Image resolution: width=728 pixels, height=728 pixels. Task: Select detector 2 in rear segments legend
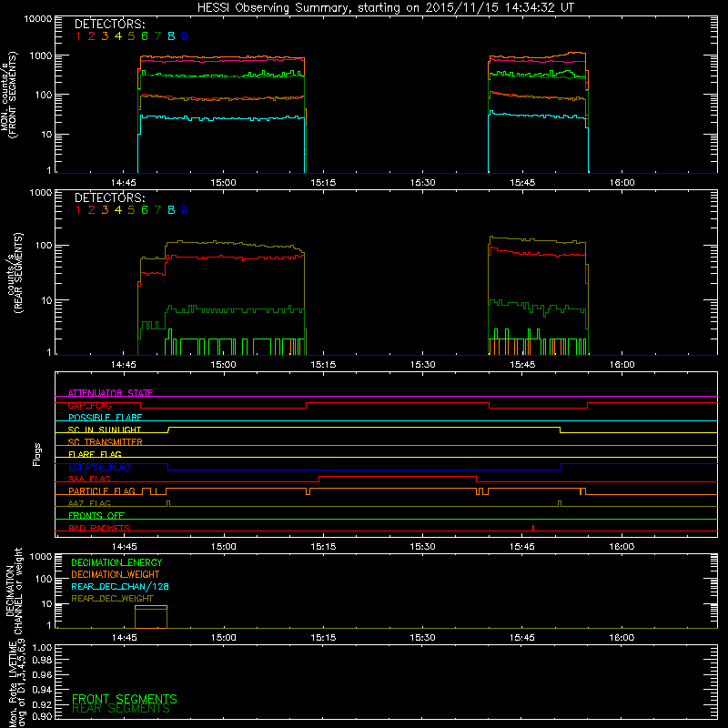92,210
